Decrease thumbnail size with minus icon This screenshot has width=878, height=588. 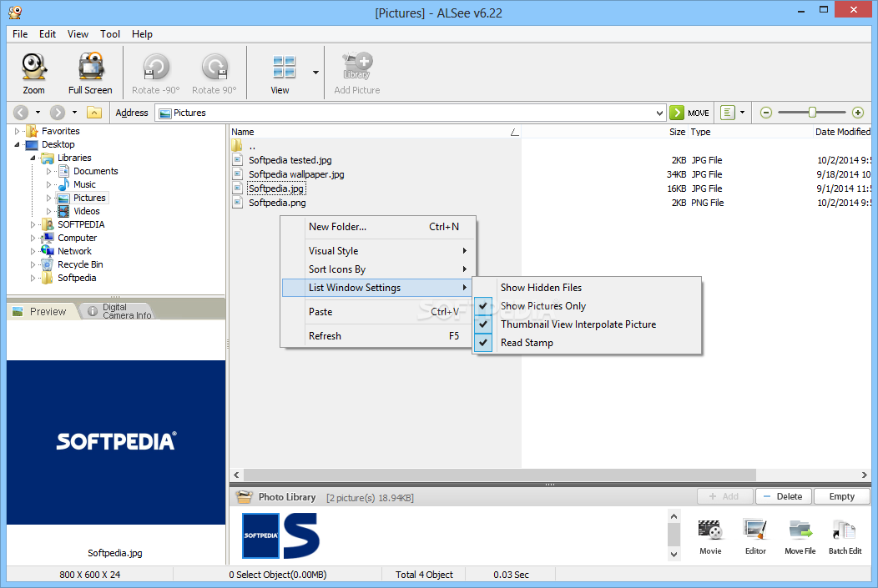click(766, 113)
